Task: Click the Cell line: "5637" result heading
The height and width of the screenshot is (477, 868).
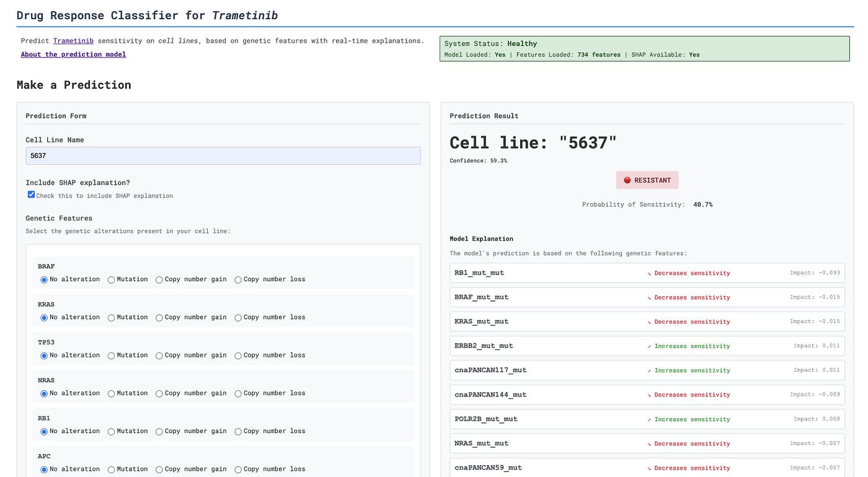Action: coord(533,142)
